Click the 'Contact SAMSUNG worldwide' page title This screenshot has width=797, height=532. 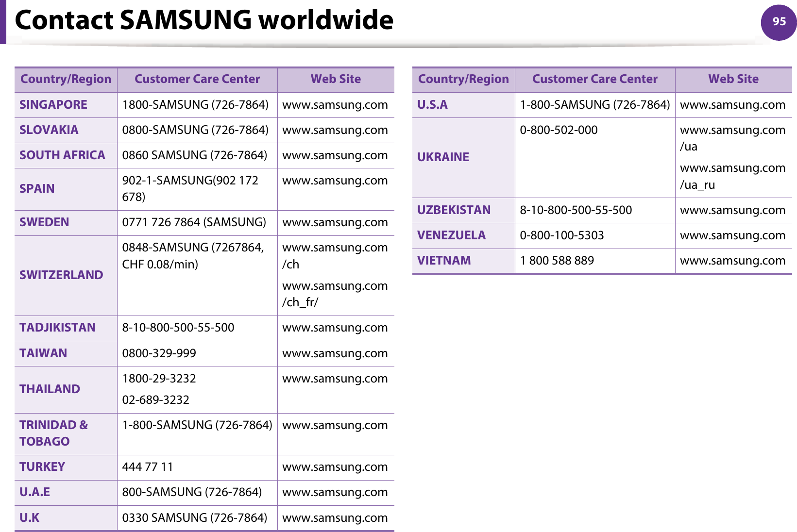click(x=204, y=20)
